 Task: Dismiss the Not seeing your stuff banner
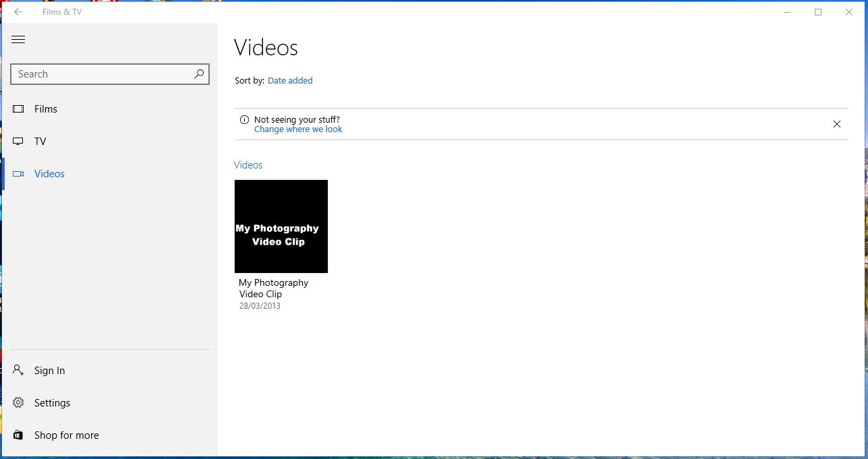[837, 124]
